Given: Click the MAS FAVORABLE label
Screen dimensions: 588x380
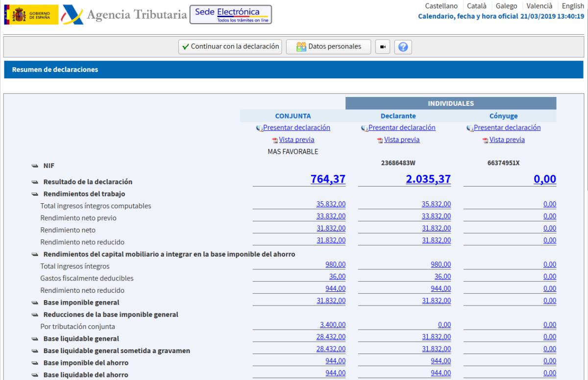Looking at the screenshot, I should [293, 152].
